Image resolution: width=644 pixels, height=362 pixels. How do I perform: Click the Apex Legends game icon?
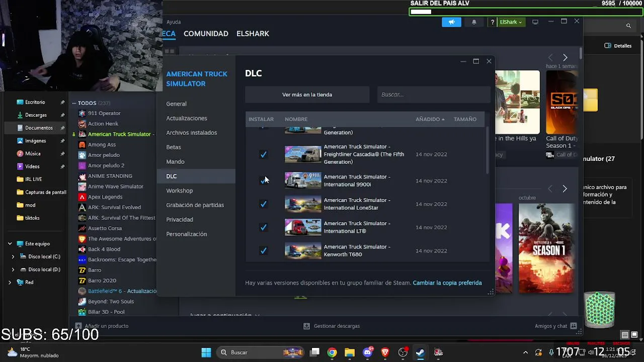[x=82, y=197]
